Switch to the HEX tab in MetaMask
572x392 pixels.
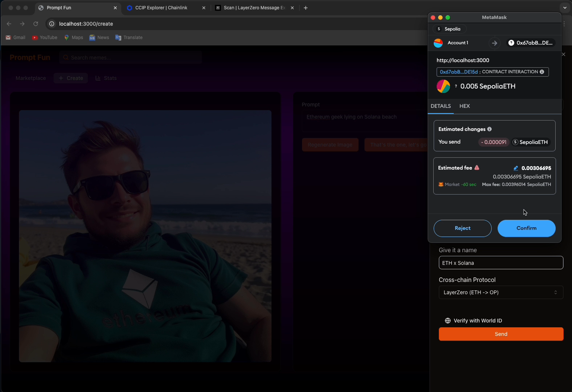[465, 106]
